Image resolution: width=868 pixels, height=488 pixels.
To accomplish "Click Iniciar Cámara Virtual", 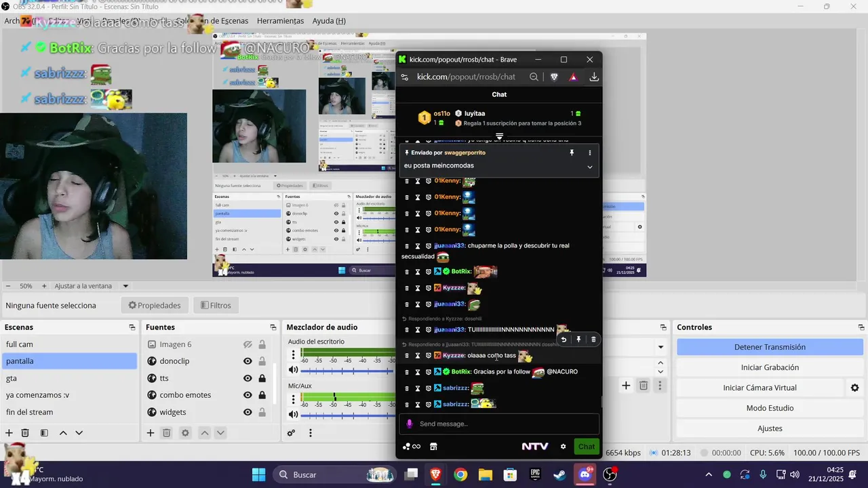I will (x=759, y=388).
